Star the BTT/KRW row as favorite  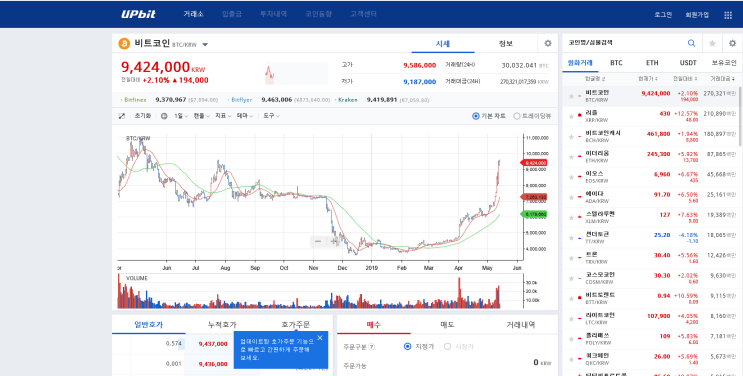(x=571, y=298)
